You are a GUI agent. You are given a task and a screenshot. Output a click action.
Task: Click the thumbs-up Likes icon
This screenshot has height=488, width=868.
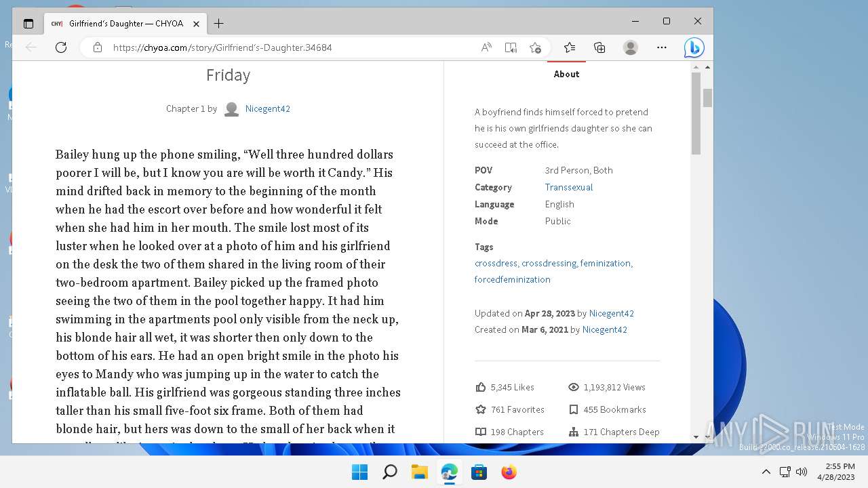pos(481,387)
